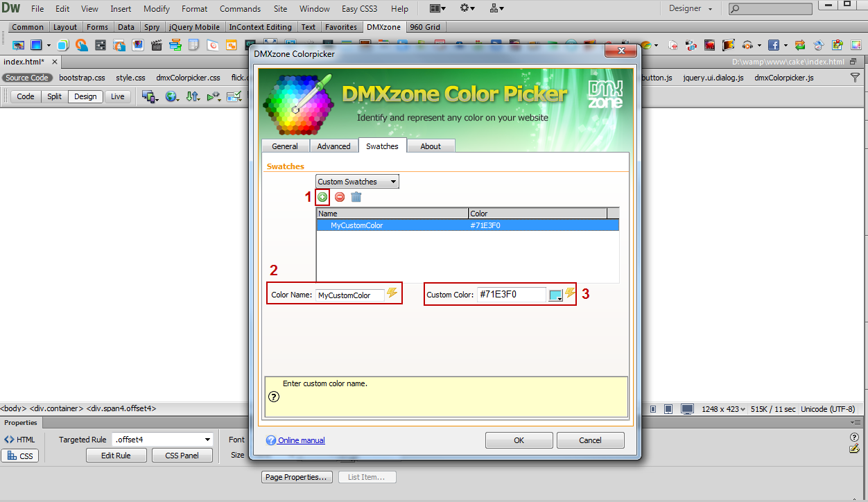Open the Custom Color picker dropdown swatch
Screen dimensions: 868x502
(555, 295)
